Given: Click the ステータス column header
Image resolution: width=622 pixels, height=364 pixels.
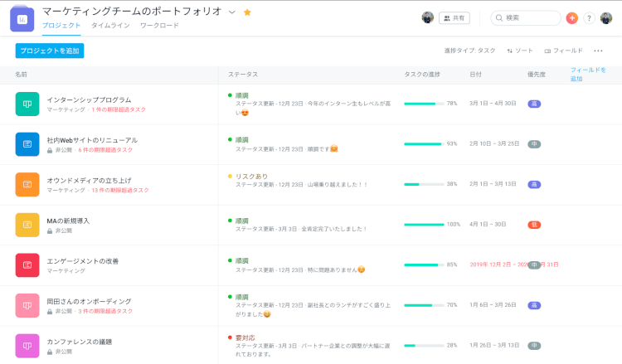Looking at the screenshot, I should click(x=243, y=75).
